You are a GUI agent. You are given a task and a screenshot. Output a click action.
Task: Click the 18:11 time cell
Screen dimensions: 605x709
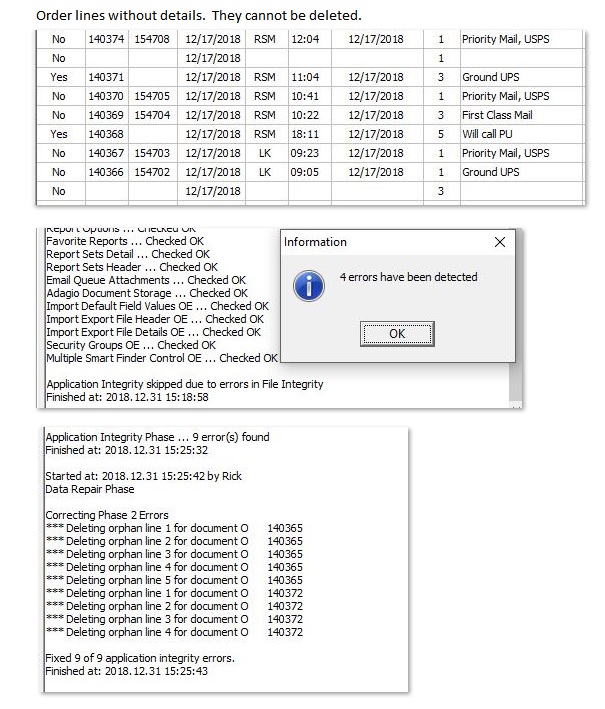tap(304, 134)
